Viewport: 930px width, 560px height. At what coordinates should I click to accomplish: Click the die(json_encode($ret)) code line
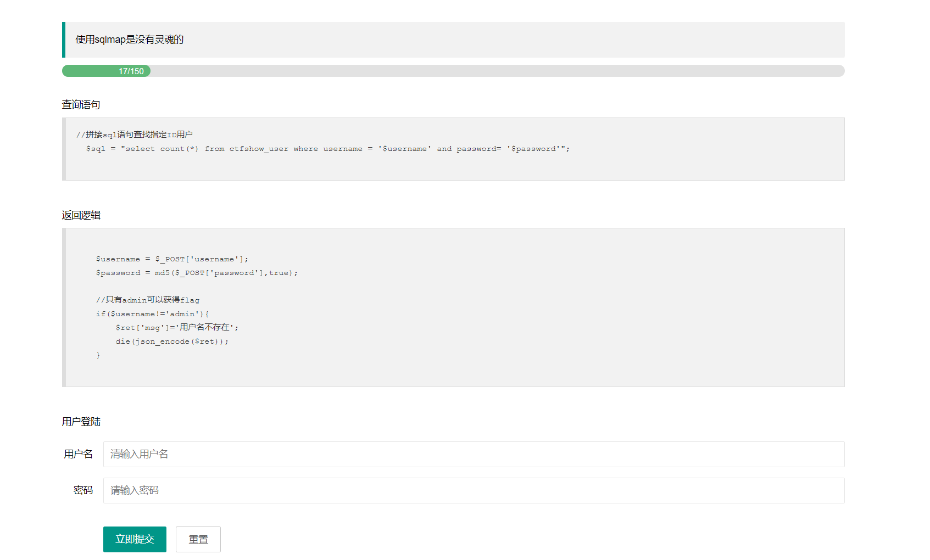tap(172, 341)
